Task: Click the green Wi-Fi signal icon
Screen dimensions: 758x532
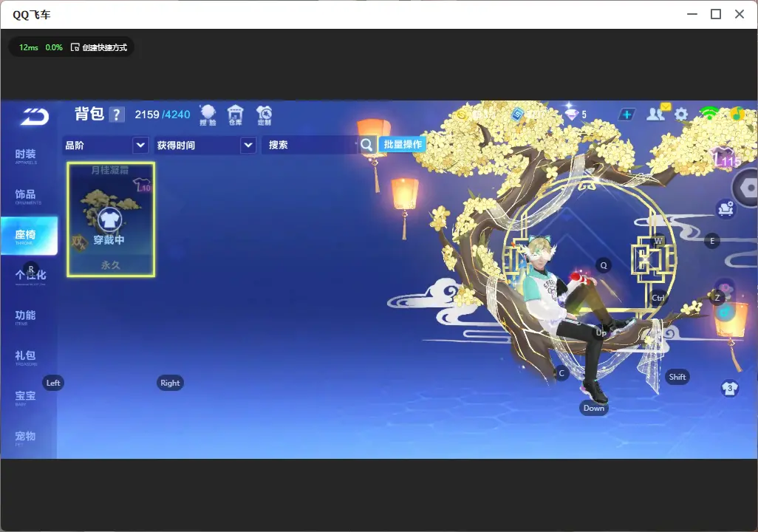Action: coord(709,114)
